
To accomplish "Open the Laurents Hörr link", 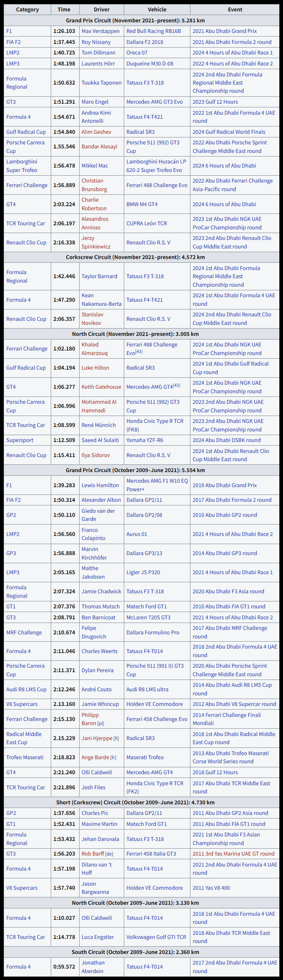I will coord(98,63).
